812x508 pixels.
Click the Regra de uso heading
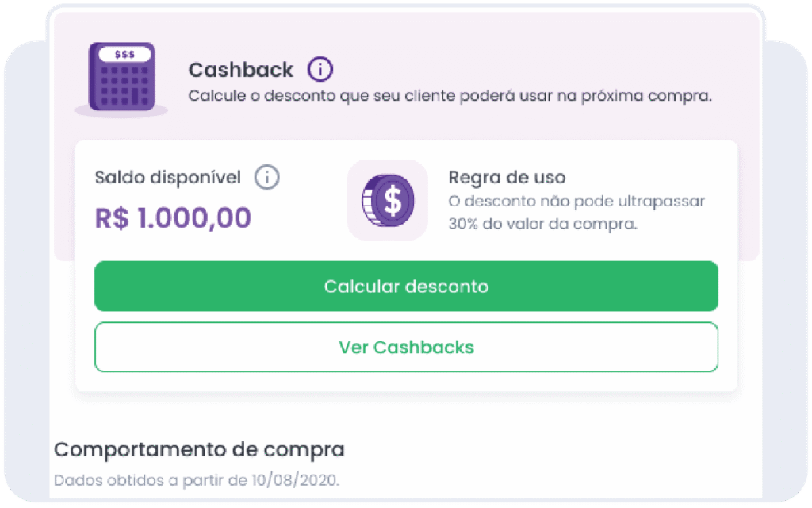click(507, 177)
